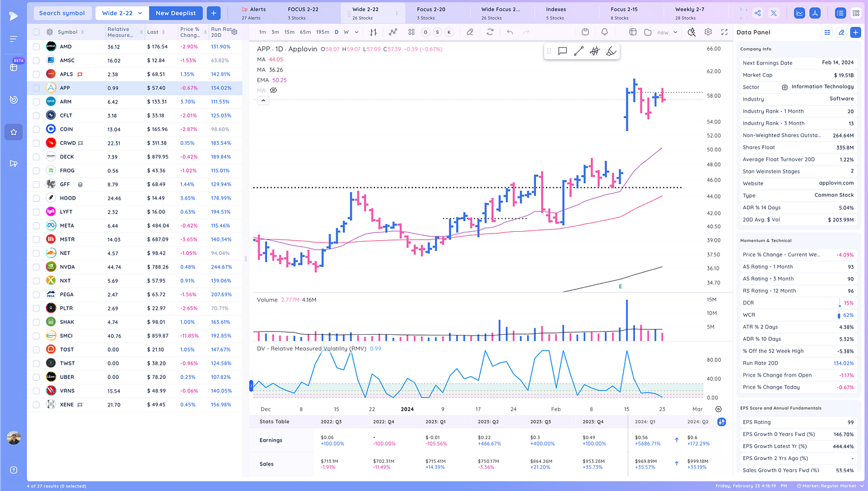The width and height of the screenshot is (868, 491).
Task: Click the refresh chart icon
Action: click(489, 32)
